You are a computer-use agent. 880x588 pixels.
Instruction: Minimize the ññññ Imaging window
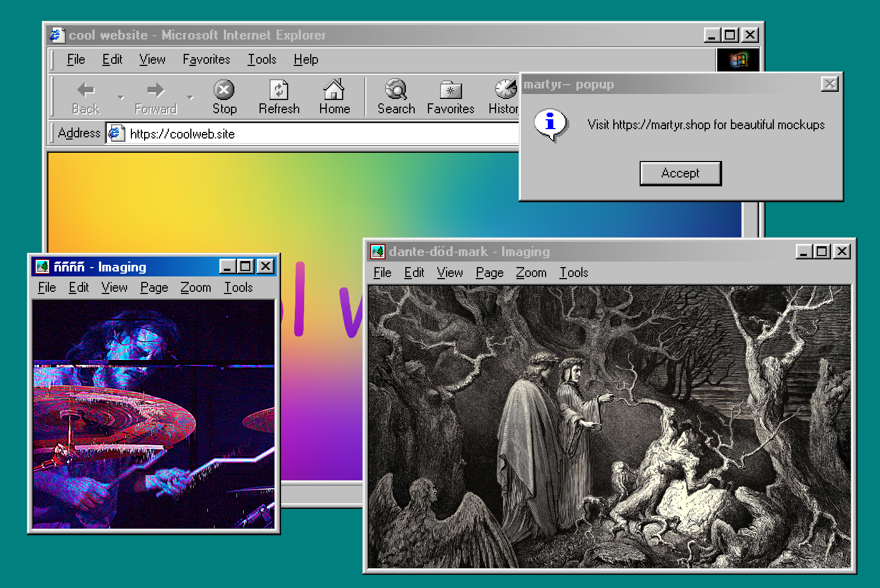click(228, 267)
